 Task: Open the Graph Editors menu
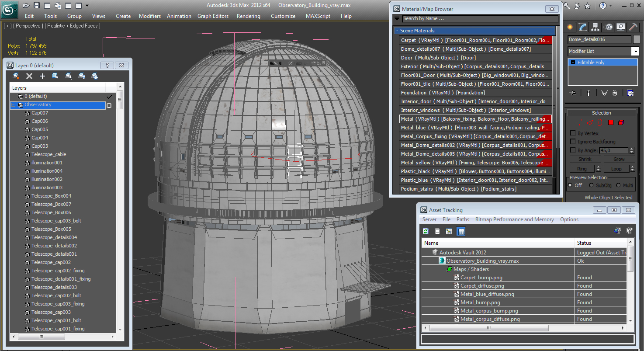(x=213, y=16)
